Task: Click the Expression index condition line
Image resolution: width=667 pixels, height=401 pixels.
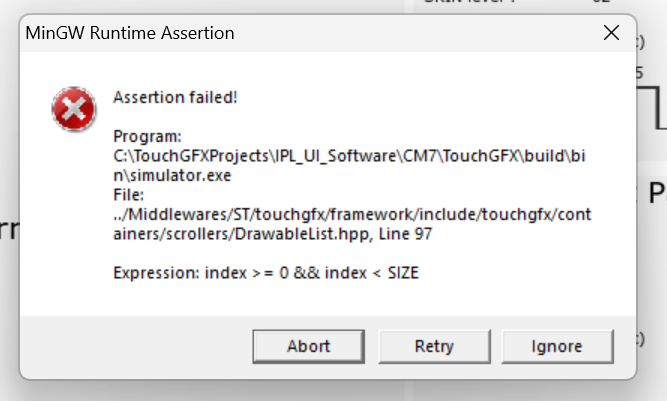Action: pos(265,272)
